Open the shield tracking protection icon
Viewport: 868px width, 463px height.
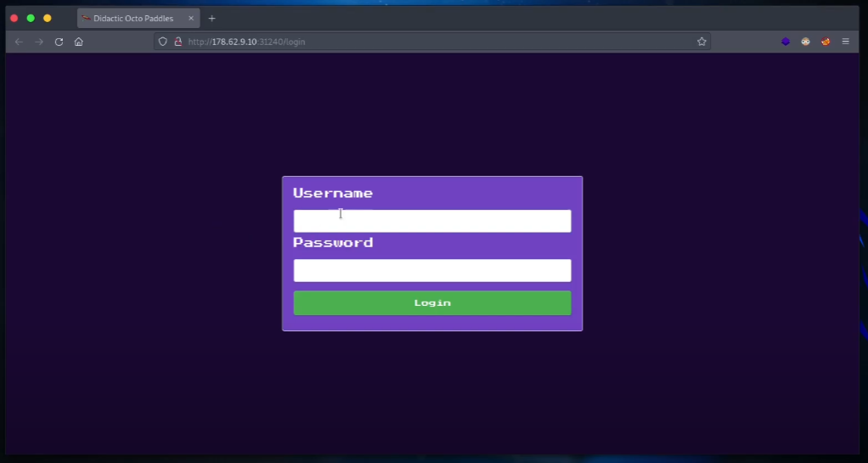coord(163,42)
